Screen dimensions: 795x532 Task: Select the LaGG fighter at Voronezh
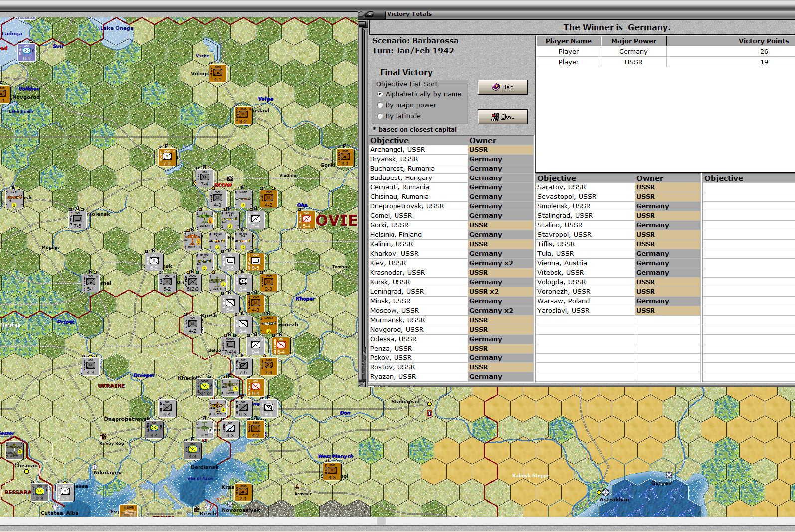coord(268,325)
